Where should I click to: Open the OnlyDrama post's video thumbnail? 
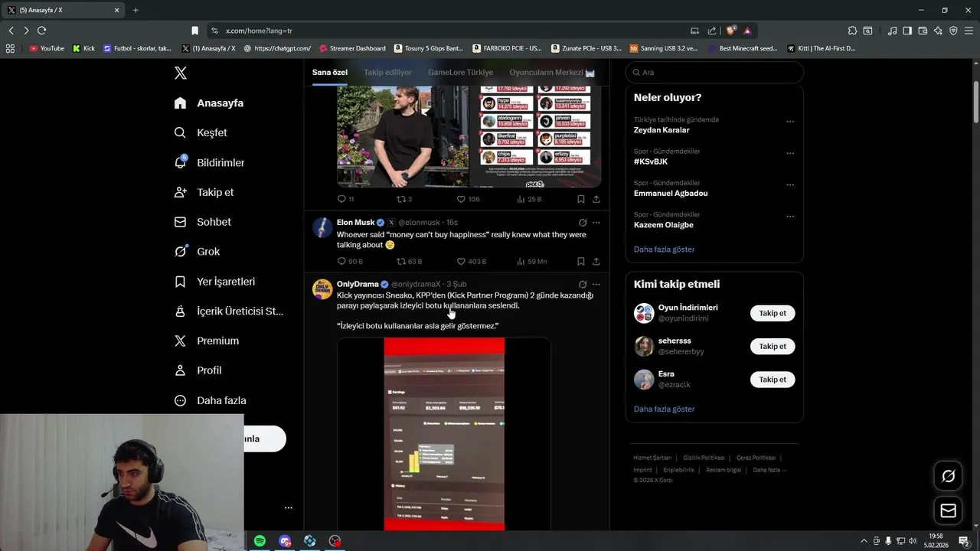coord(444,434)
